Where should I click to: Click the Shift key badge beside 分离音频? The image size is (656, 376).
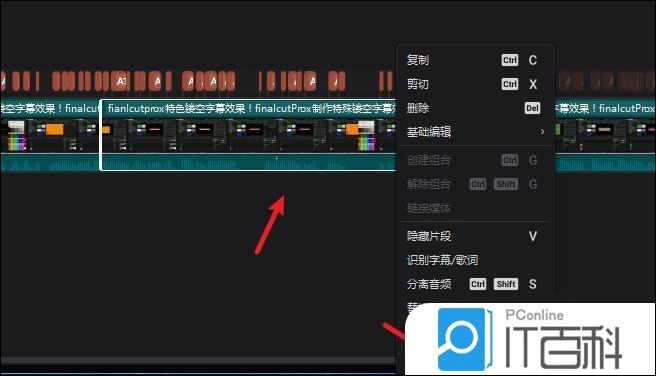coord(506,284)
